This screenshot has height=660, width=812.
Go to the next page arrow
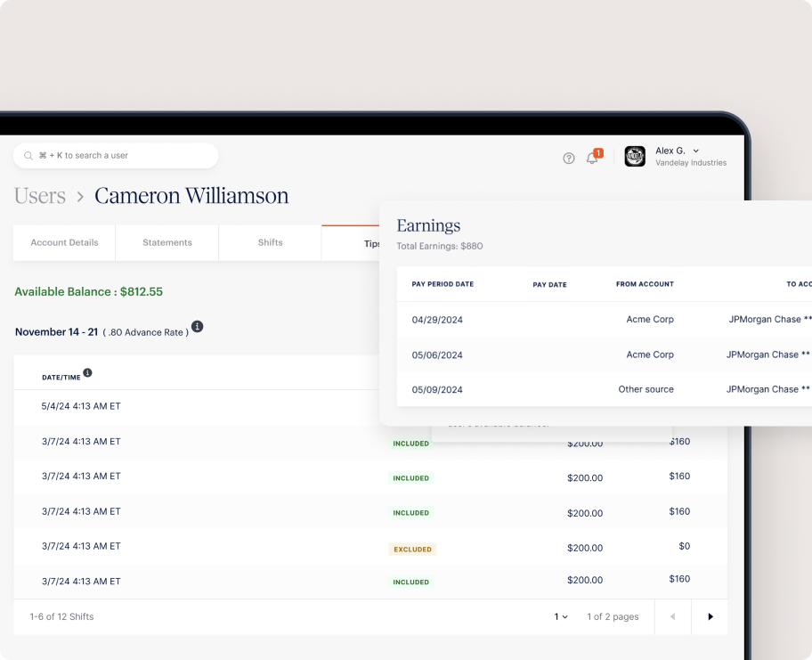tap(710, 616)
